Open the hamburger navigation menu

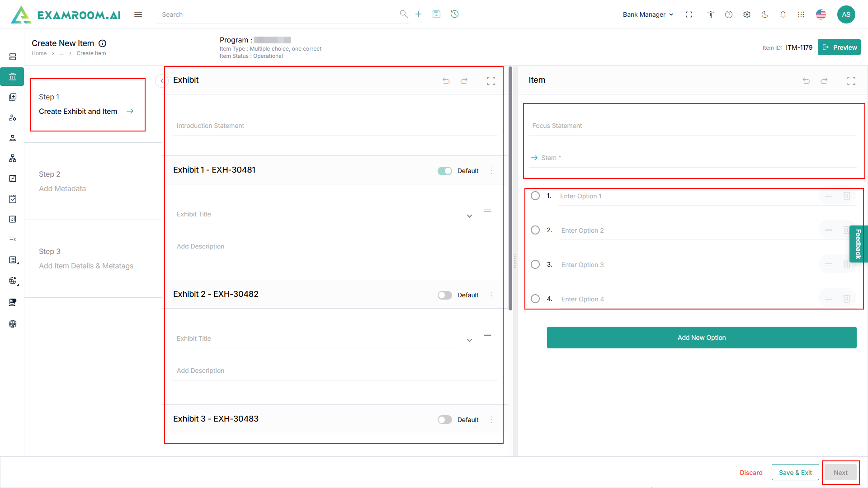click(138, 14)
